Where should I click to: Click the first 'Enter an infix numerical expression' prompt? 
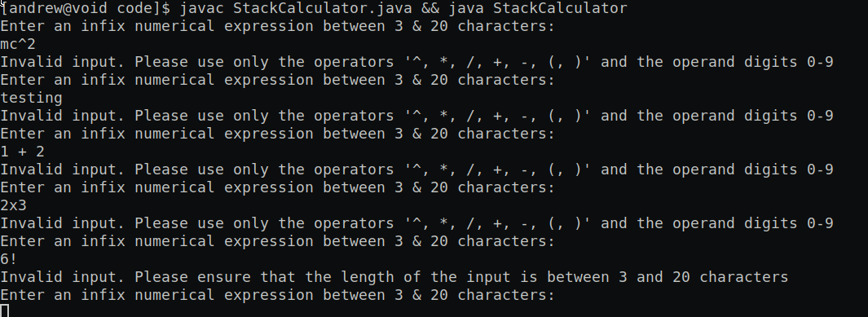point(277,26)
